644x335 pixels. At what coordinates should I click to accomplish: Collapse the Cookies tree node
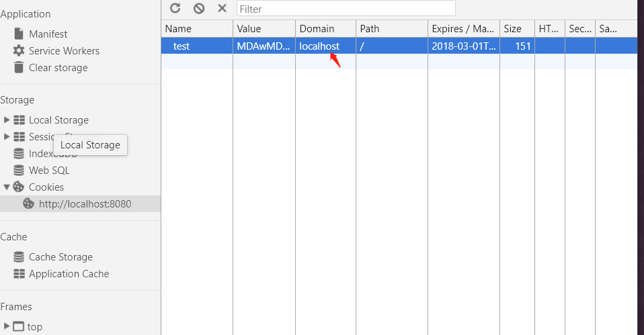(7, 187)
